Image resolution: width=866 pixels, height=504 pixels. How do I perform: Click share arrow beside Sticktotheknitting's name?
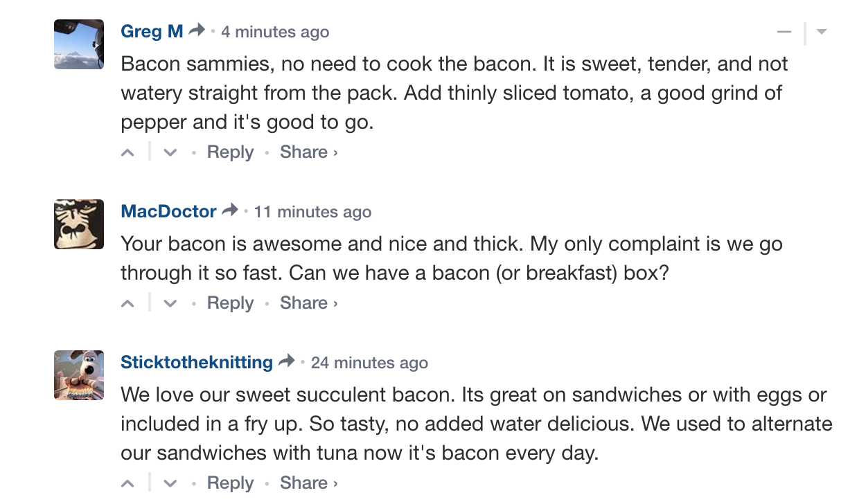point(286,361)
